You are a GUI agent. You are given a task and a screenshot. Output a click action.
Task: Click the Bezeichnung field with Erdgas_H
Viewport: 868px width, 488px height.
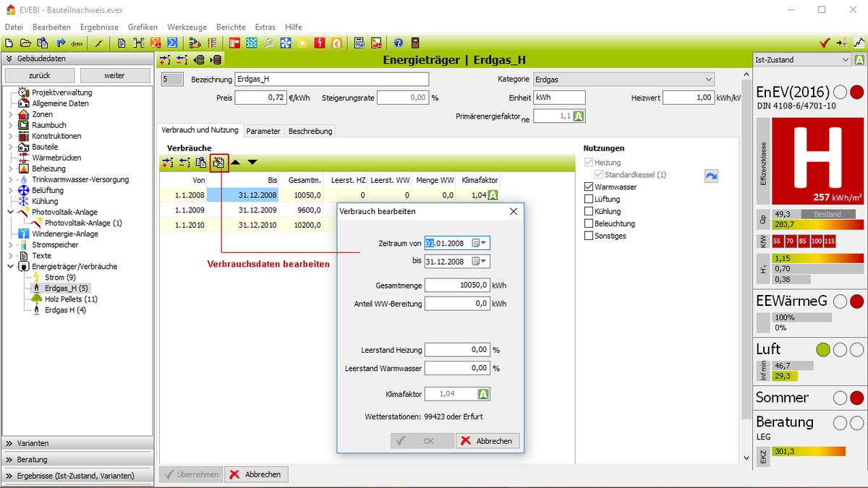[x=332, y=79]
